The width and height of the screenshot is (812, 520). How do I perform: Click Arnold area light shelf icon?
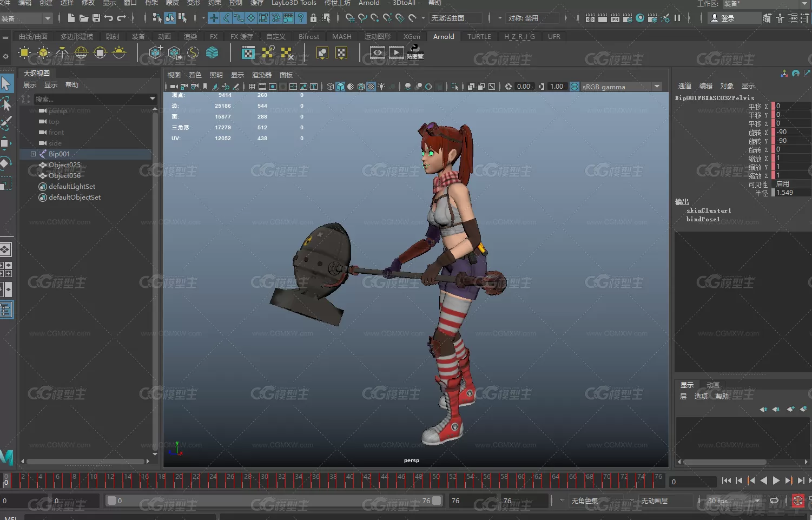pyautogui.click(x=24, y=52)
